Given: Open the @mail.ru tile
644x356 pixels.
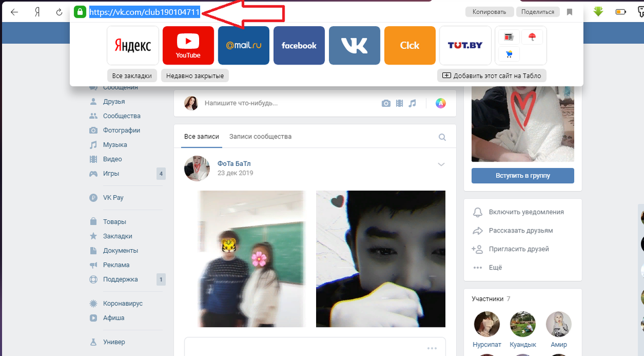Looking at the screenshot, I should pyautogui.click(x=244, y=46).
